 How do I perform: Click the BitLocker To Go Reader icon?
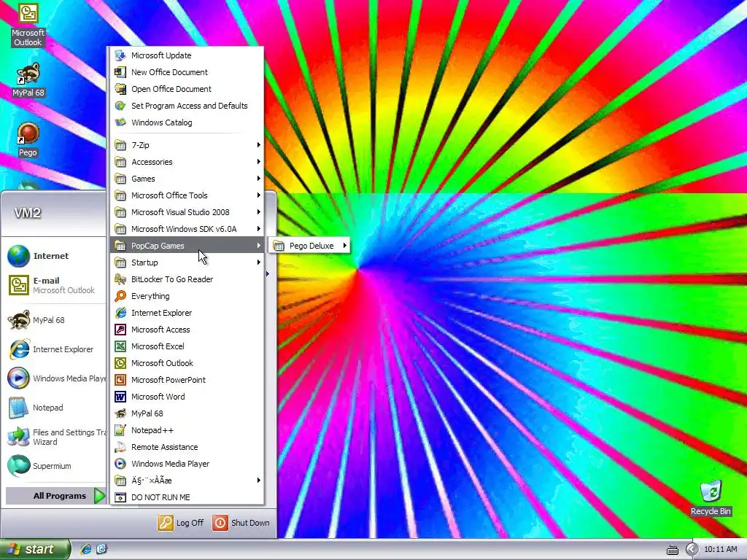point(120,279)
